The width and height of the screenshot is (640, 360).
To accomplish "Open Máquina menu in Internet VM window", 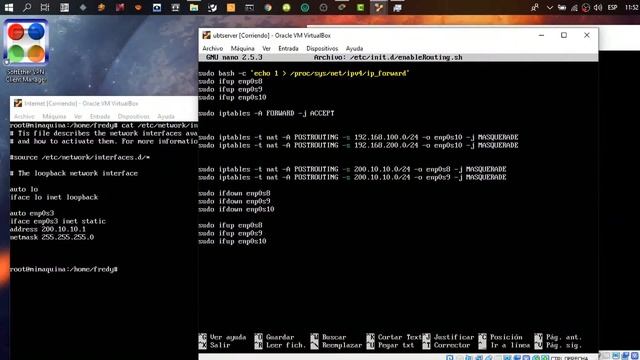I will (54, 117).
